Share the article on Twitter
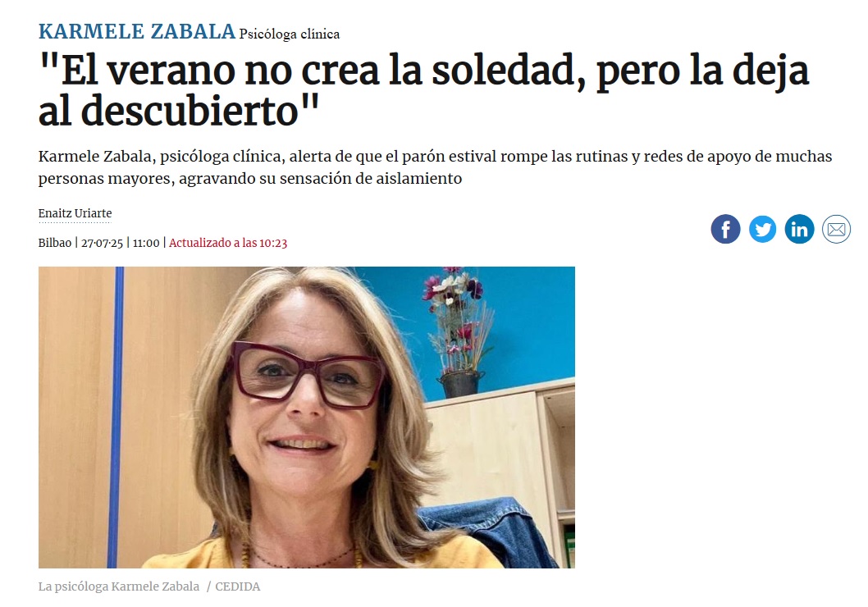Viewport: 868px width, 607px height. (x=762, y=229)
